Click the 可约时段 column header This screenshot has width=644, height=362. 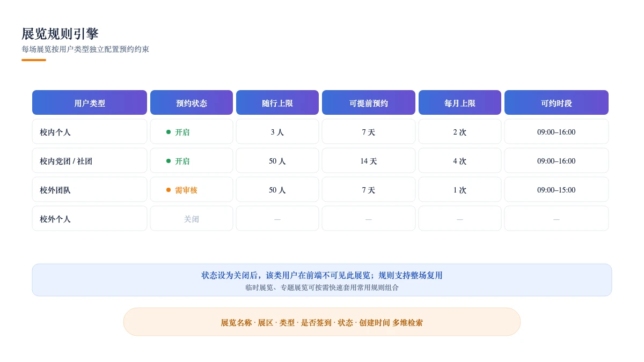tap(557, 102)
